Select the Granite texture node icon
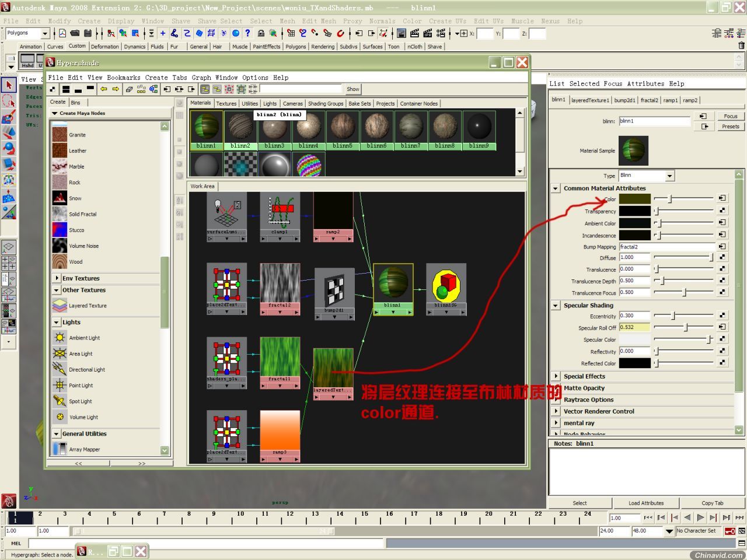The width and height of the screenshot is (747, 560). click(60, 135)
